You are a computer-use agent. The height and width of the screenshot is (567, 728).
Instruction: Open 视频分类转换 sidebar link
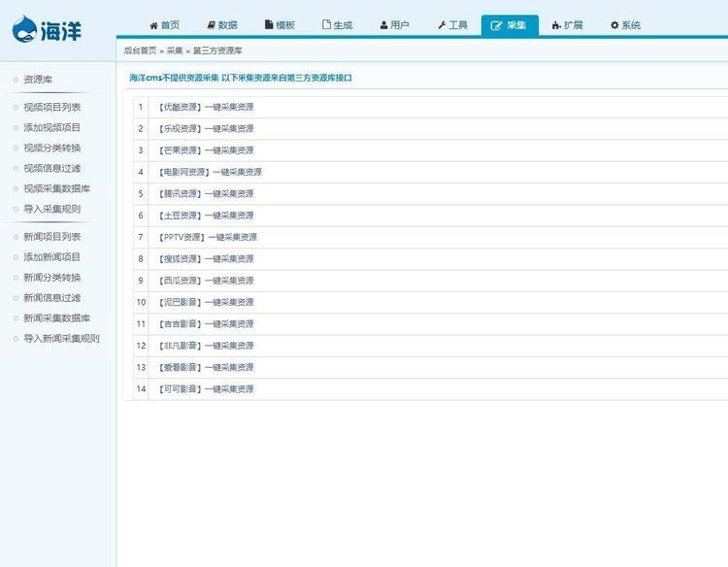point(52,149)
